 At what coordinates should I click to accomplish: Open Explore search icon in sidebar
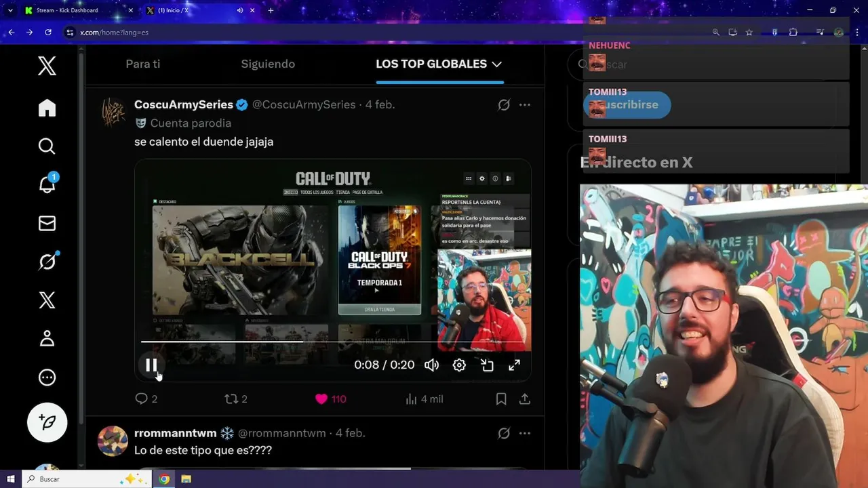tap(47, 146)
